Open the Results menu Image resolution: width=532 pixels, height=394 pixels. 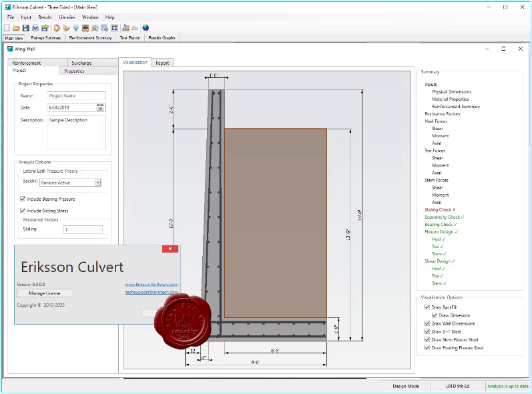point(45,17)
